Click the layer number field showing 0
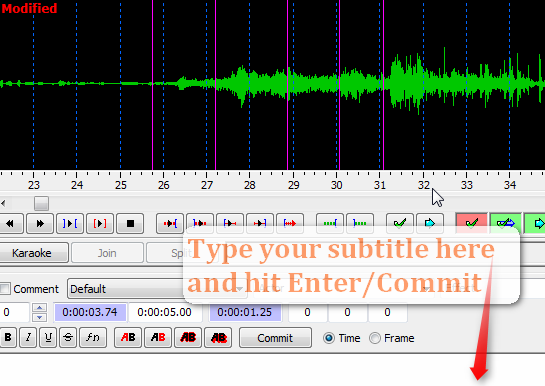This screenshot has width=545, height=386. (14, 312)
